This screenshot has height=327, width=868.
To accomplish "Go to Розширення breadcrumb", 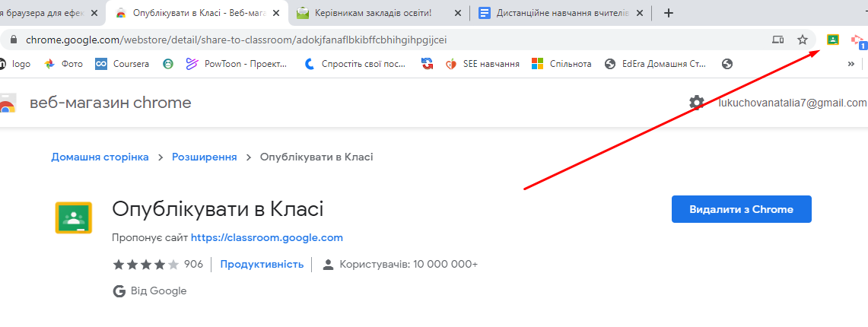I will [205, 157].
